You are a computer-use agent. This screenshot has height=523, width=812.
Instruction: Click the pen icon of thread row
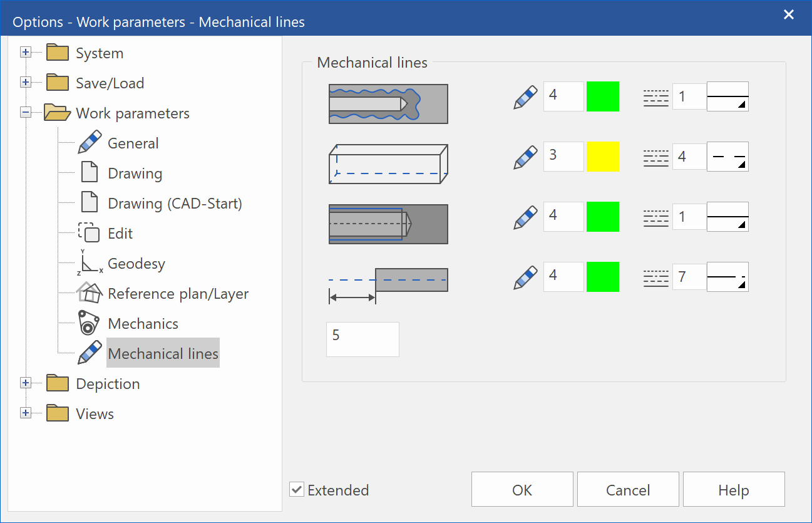[x=525, y=218]
